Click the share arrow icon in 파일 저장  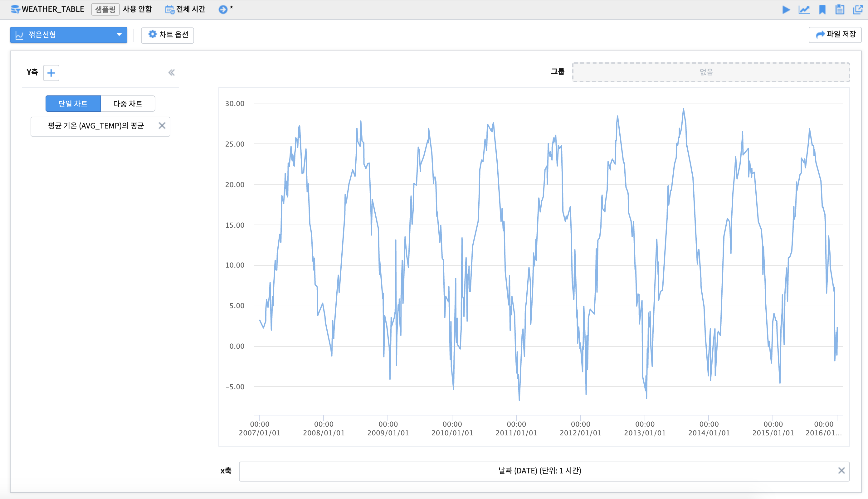(820, 35)
